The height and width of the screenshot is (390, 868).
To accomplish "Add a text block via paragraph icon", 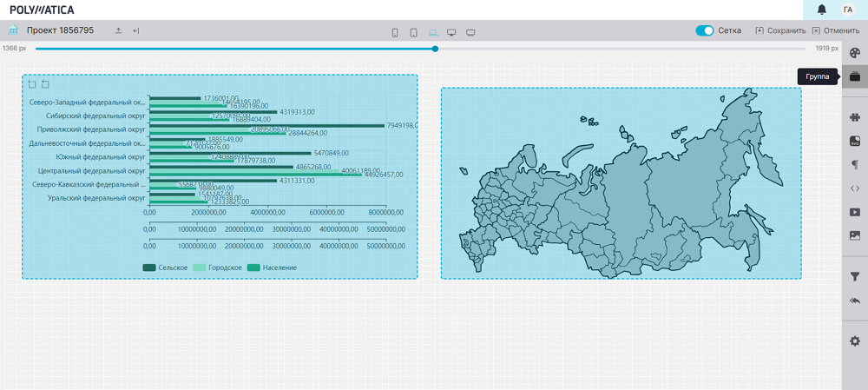I will coord(855,165).
